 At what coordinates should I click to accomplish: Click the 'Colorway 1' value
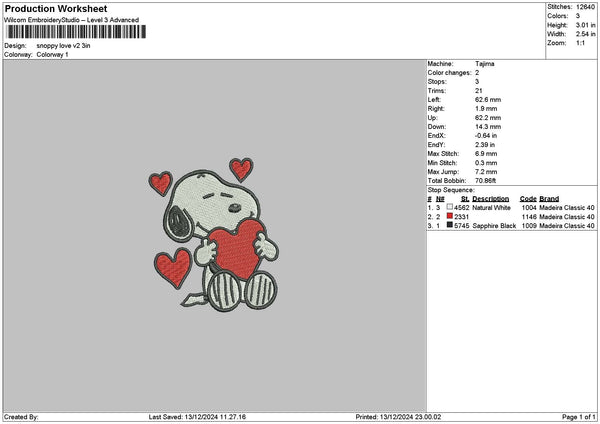pos(52,55)
